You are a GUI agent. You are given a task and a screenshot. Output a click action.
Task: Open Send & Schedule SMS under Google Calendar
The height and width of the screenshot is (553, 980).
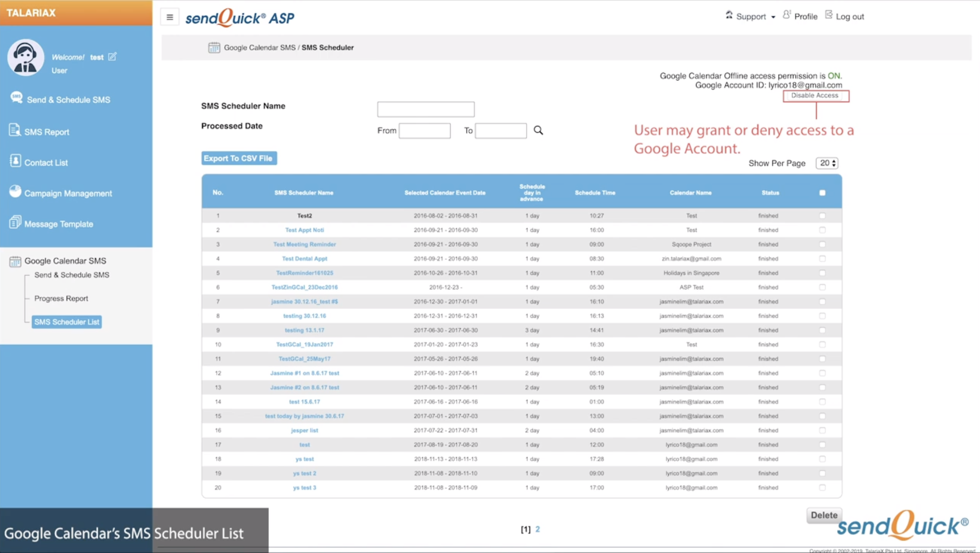point(72,275)
